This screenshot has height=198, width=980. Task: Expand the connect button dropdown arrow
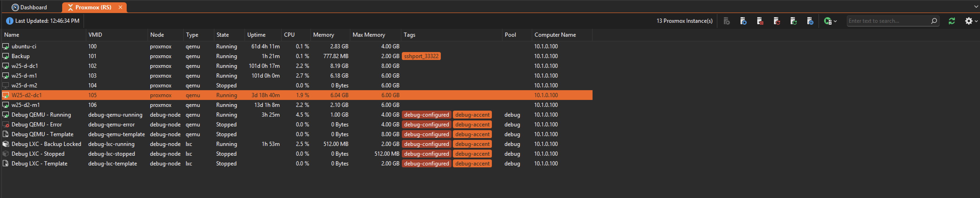[835, 21]
